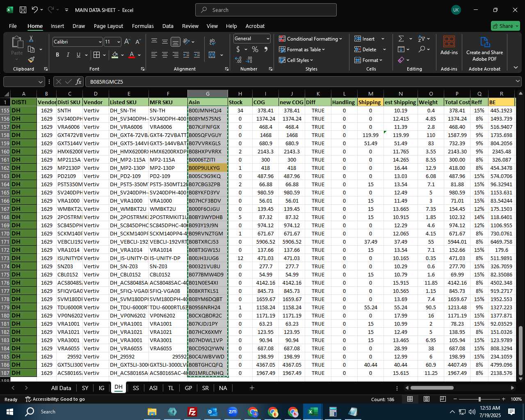The image size is (525, 420).
Task: Add a new sheet with plus button
Action: 252,388
